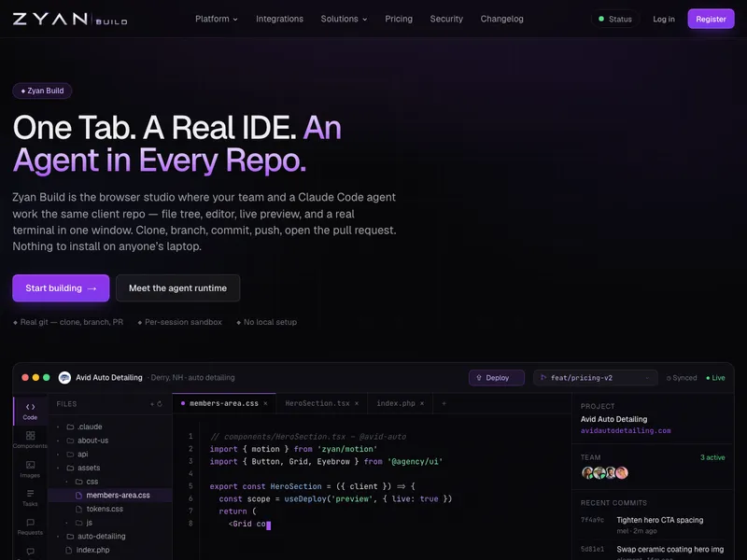
Task: Open the Platform dropdown menu
Action: [x=217, y=19]
